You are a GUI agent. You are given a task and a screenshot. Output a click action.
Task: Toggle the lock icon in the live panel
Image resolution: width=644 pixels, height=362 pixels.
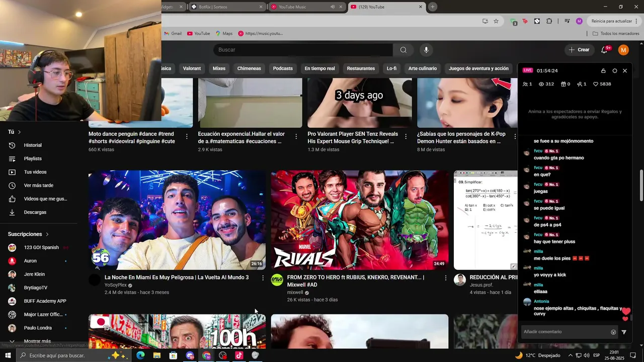pyautogui.click(x=603, y=71)
